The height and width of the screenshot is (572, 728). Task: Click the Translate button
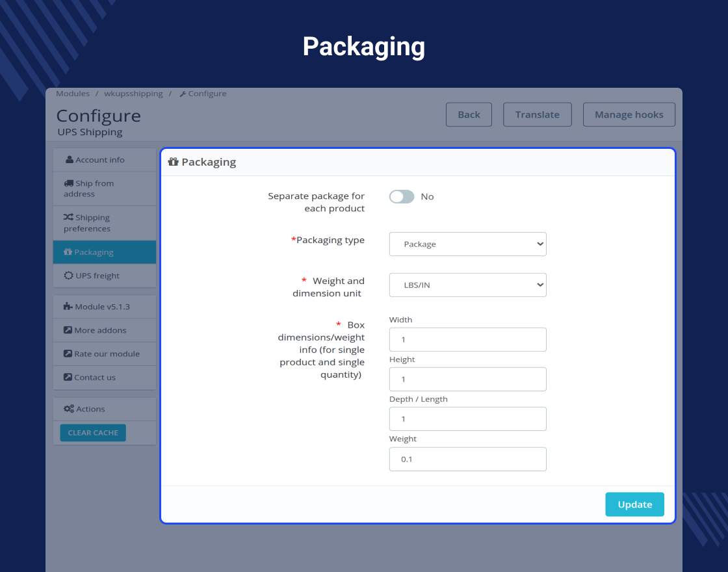coord(537,114)
